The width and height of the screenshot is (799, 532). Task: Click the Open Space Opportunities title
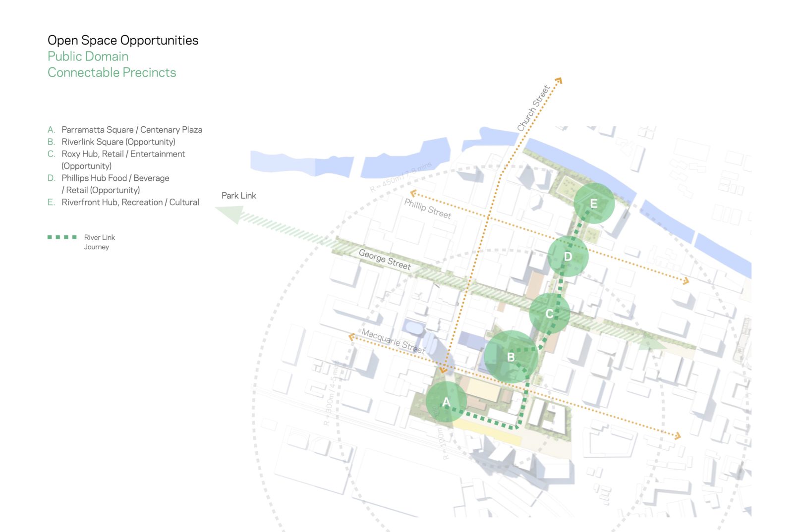pyautogui.click(x=123, y=40)
